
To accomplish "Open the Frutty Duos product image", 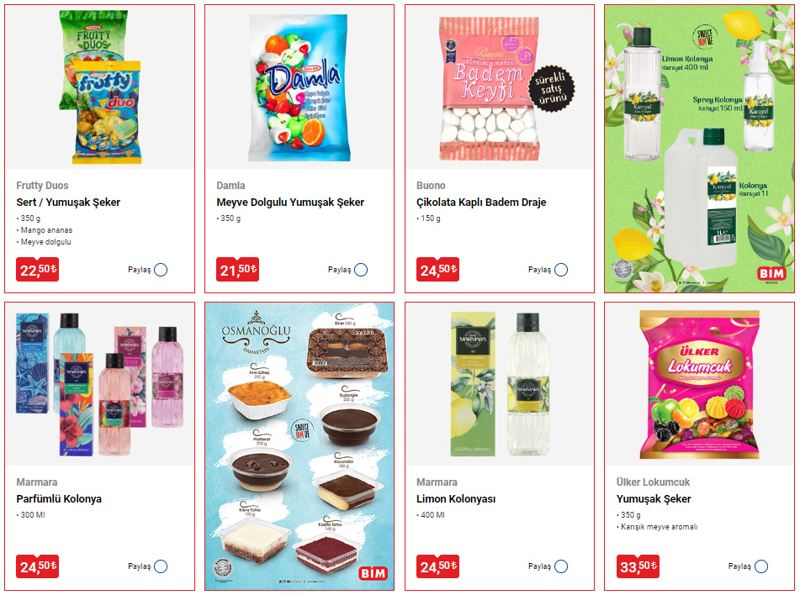I will coord(100,87).
